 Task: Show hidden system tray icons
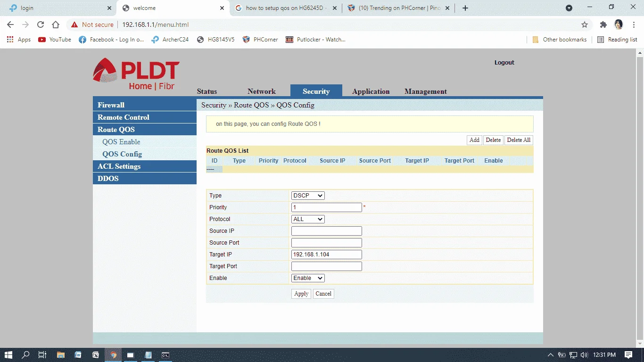551,355
